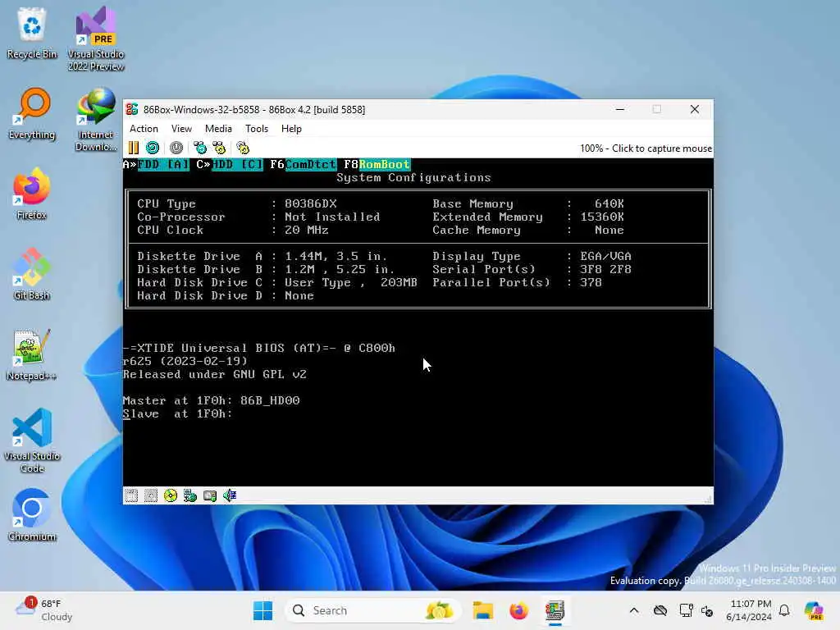
Task: Click the CD-ROM drive status bar icon
Action: tap(171, 495)
